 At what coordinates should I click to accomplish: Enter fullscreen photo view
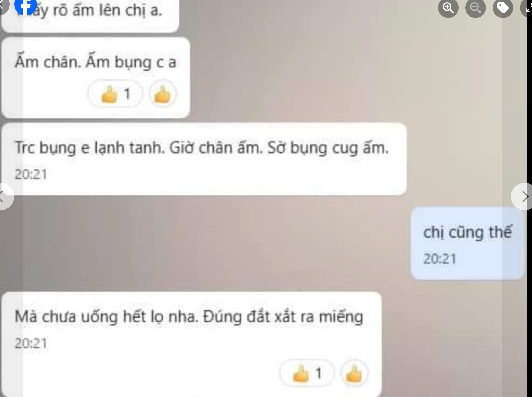527,8
